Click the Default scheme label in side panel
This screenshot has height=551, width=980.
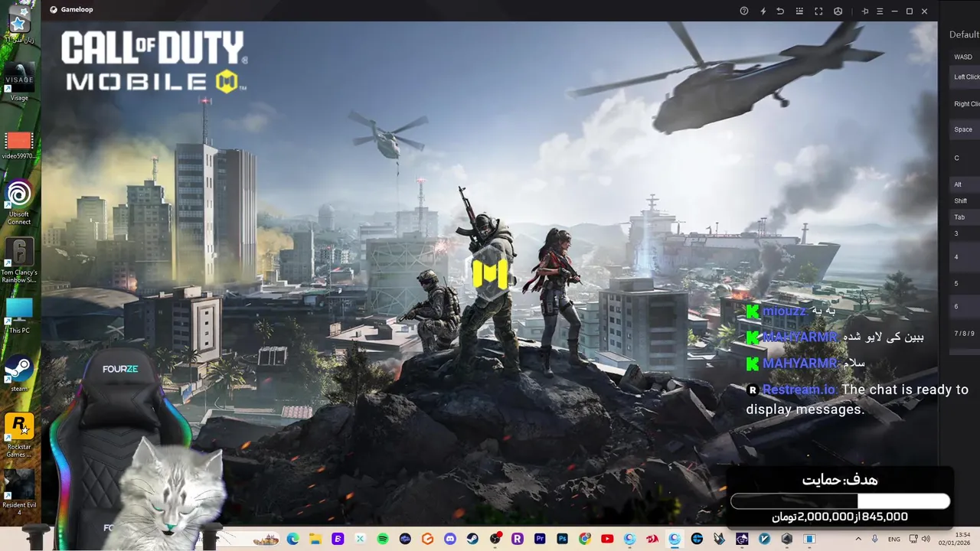964,34
